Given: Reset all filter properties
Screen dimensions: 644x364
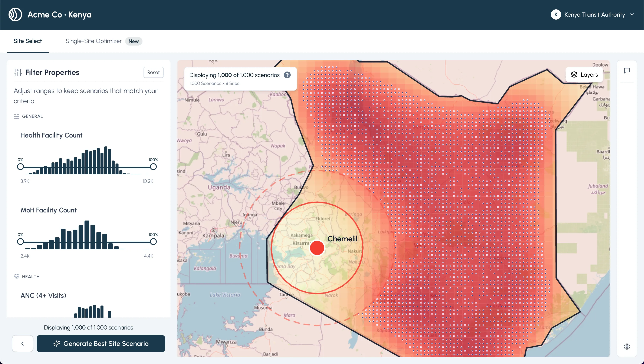Looking at the screenshot, I should (x=153, y=72).
